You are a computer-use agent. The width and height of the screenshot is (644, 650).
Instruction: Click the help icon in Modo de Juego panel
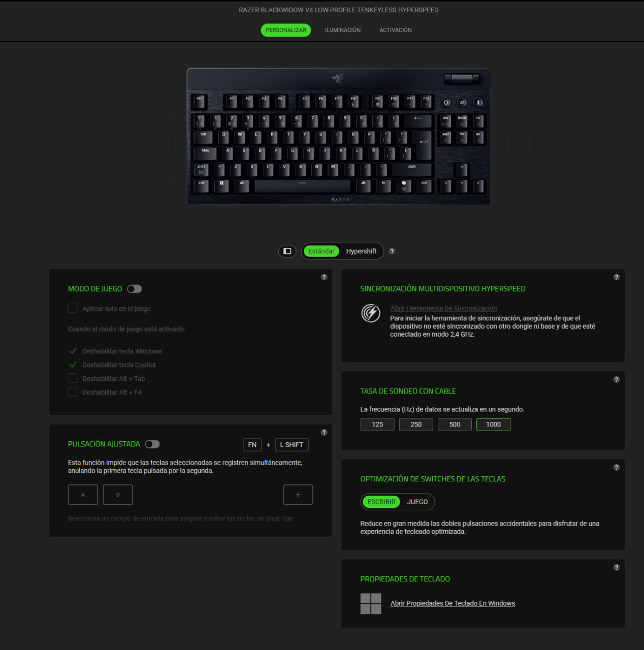tap(324, 277)
